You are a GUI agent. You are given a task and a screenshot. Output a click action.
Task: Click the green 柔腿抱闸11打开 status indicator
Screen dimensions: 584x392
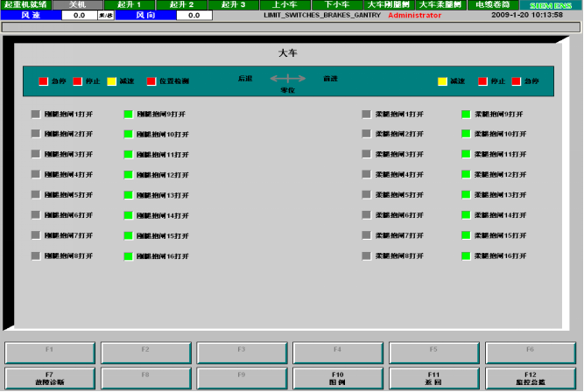[466, 155]
